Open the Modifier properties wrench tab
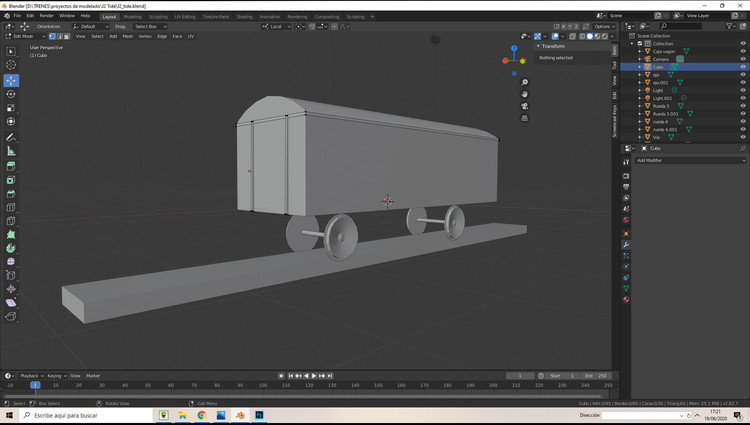 pos(626,245)
